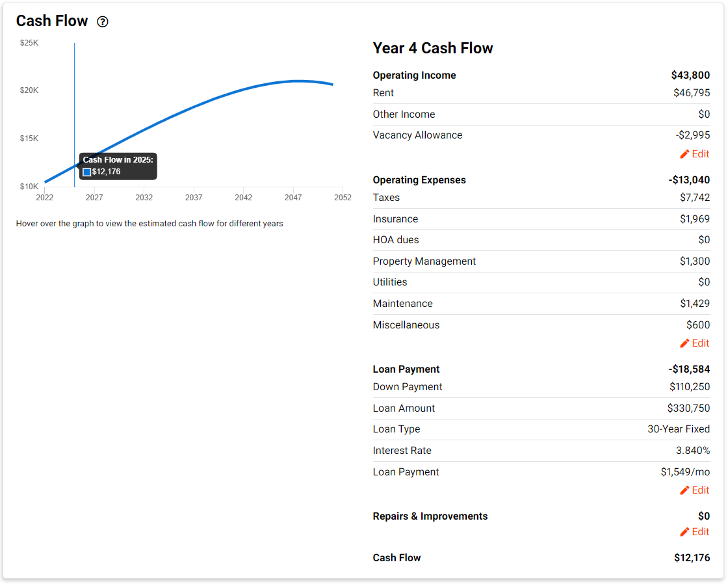Click the cash flow curve peak near 2047
728x584 pixels.
[x=296, y=81]
